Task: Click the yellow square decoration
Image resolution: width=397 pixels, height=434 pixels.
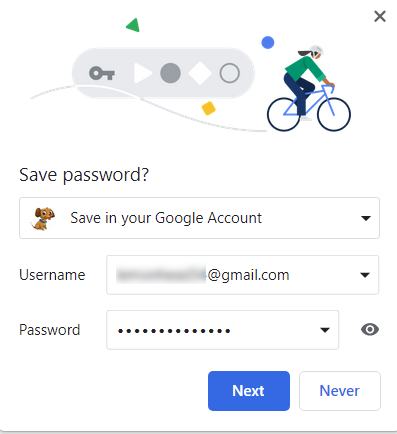Action: 209,108
